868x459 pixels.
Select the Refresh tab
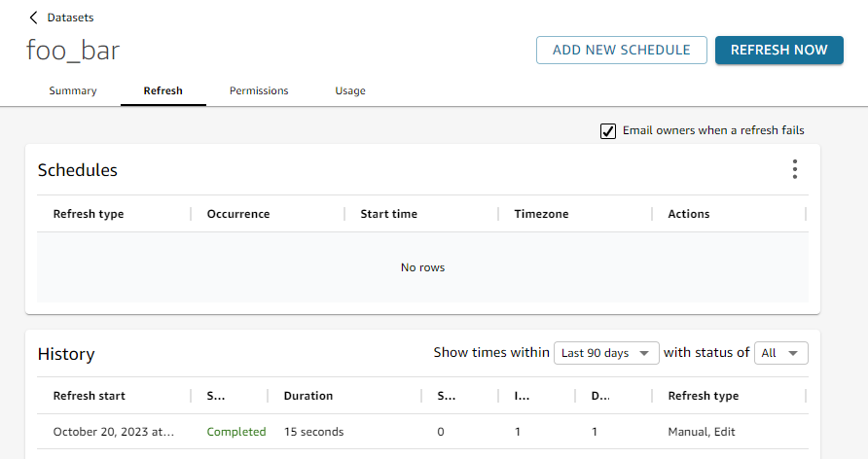click(x=163, y=91)
